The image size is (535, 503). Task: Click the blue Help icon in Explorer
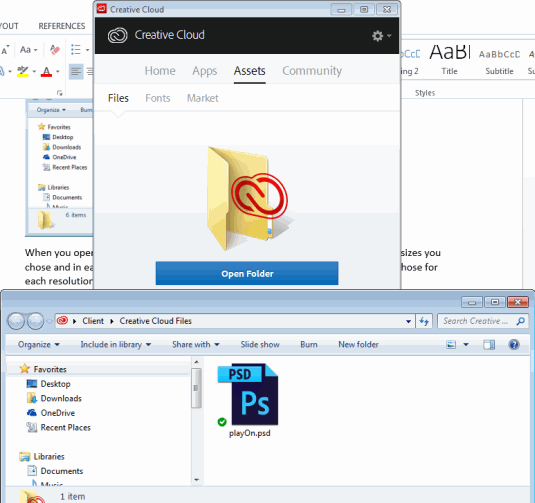514,345
